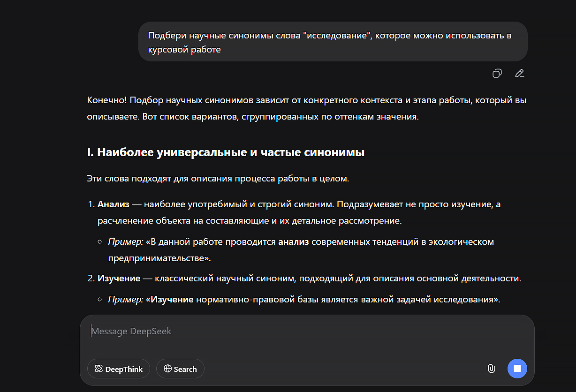Attach a file using the paperclip icon

(491, 369)
